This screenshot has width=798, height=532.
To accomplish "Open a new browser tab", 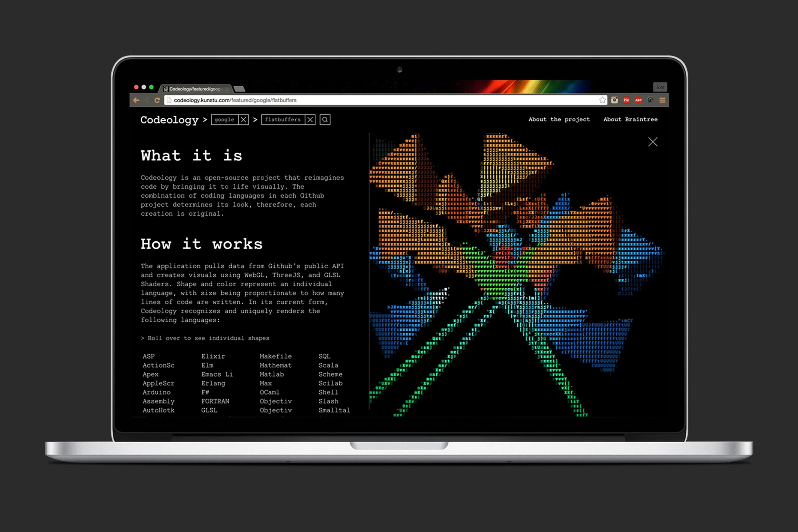I will tap(239, 89).
